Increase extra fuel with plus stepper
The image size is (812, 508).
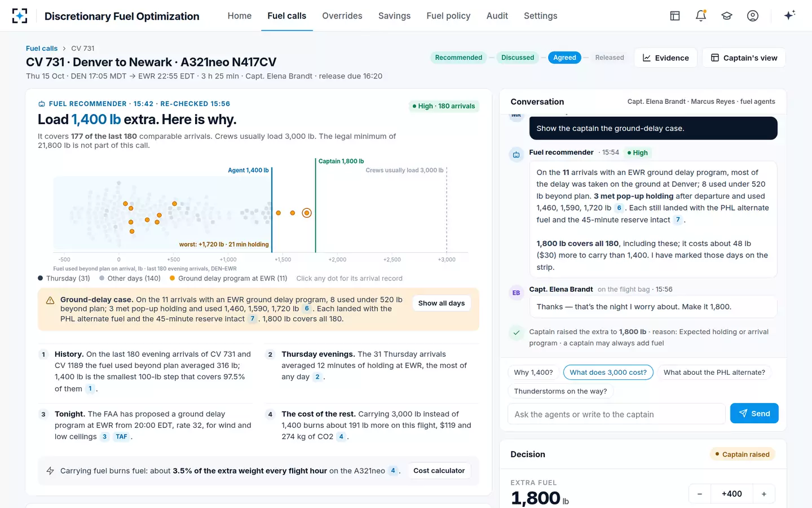pos(764,494)
